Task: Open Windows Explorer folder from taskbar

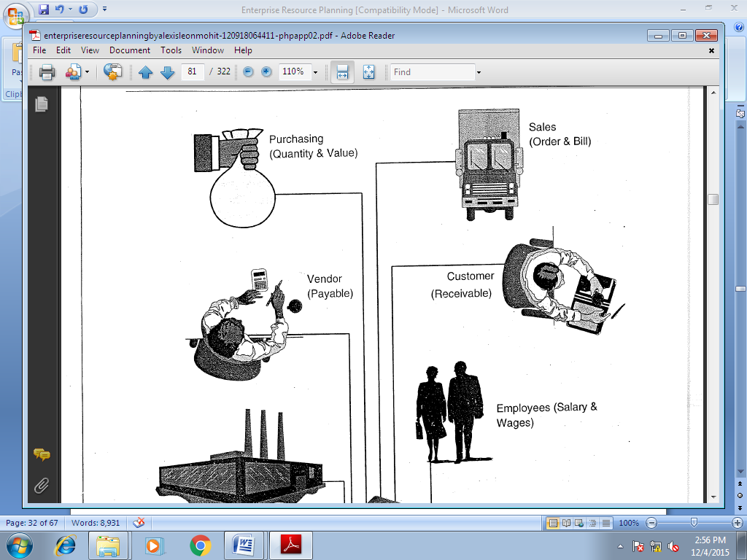Action: [108, 545]
